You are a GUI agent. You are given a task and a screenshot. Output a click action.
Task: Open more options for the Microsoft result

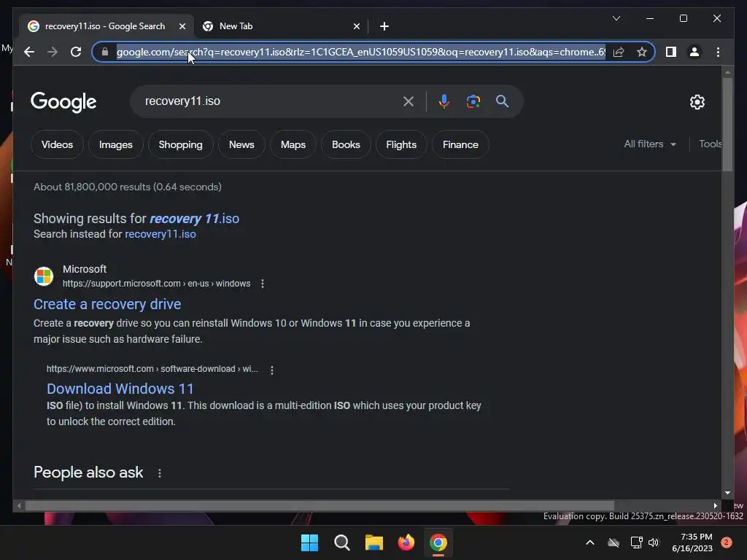tap(263, 284)
